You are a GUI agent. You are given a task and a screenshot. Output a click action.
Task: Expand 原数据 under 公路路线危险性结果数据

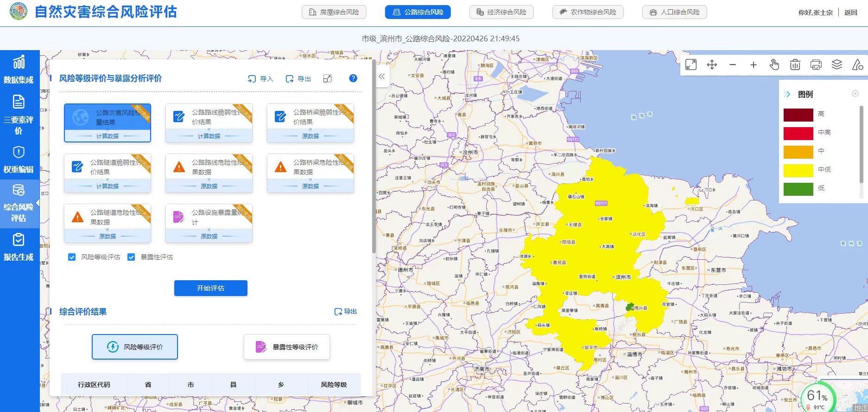209,186
